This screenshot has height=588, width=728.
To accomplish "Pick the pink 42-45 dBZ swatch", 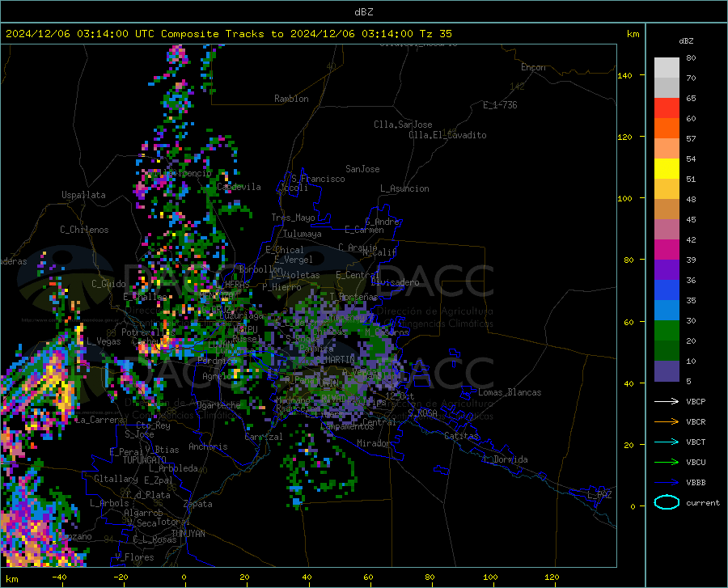I will coord(667,230).
